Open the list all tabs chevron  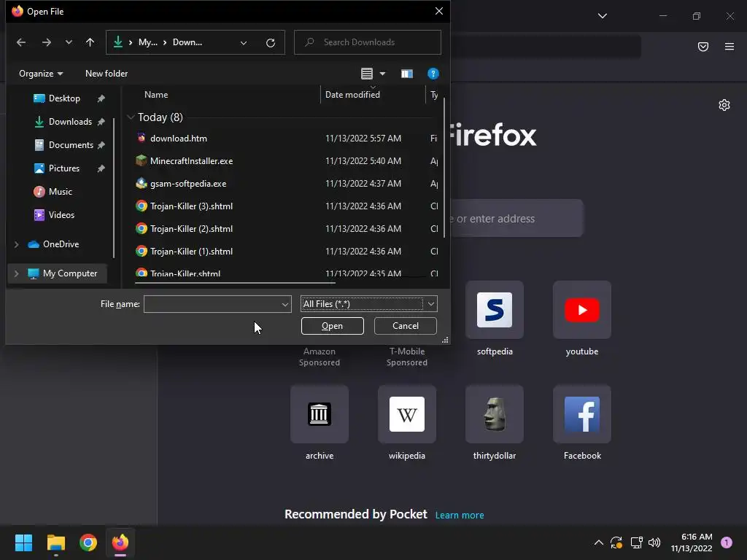coord(603,16)
